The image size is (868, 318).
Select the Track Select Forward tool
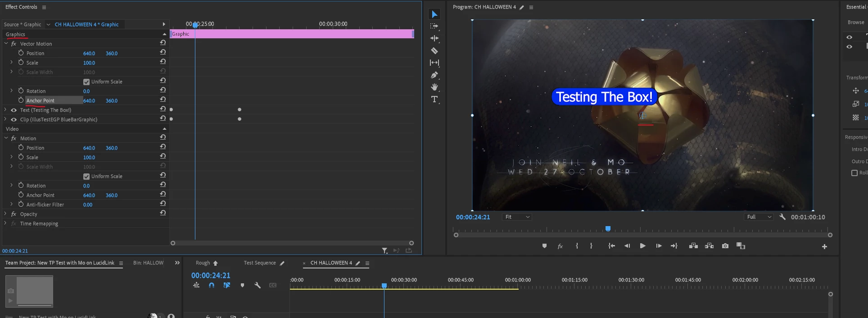click(x=434, y=26)
